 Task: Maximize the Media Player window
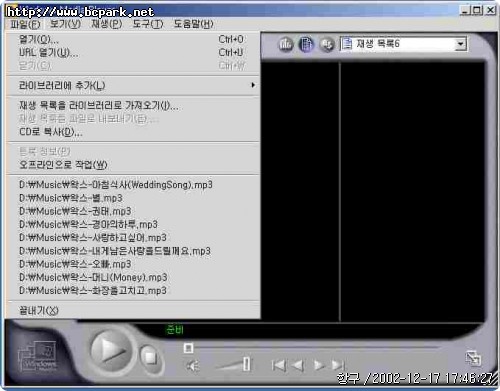pyautogui.click(x=477, y=10)
